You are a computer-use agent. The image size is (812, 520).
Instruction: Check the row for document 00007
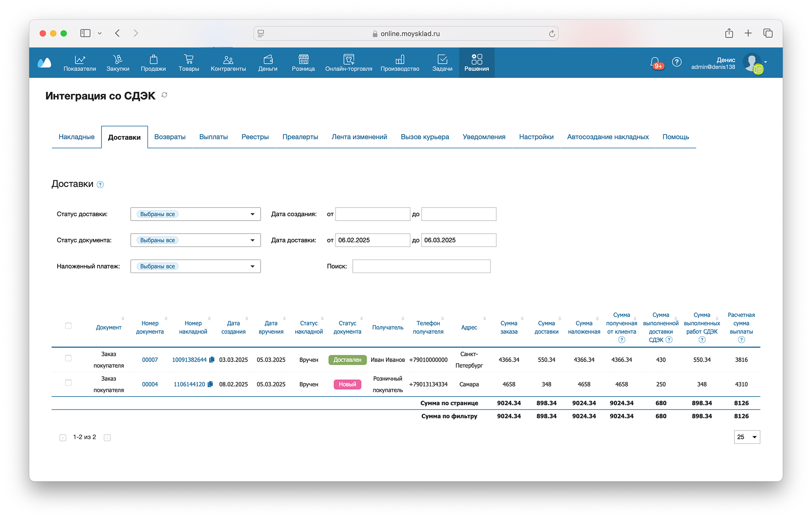click(x=68, y=358)
